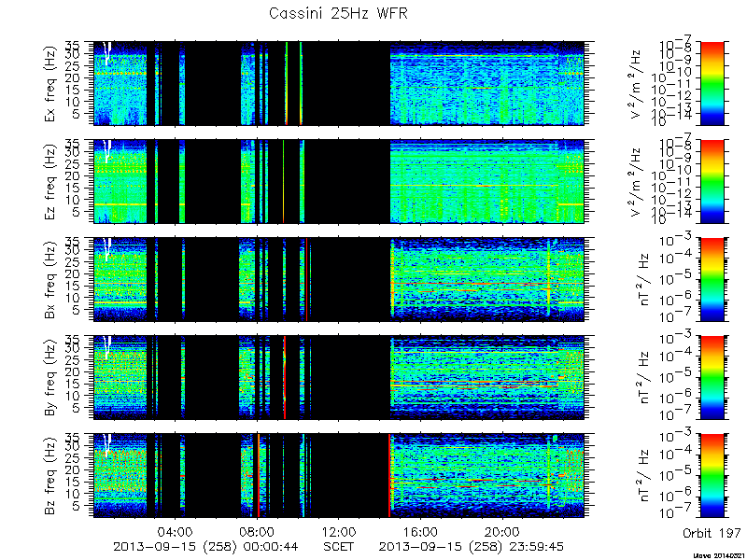Screen dimensions: 747x560
Task: Select the "Bz freq (Hz)" axis label
Action: (x=50, y=476)
